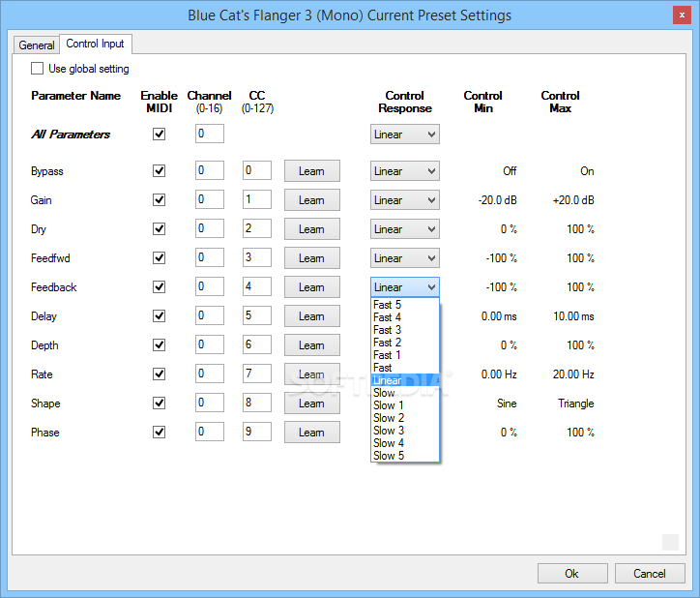Screen dimensions: 700x598
Task: Choose Fast 3 from response list
Action: (405, 330)
